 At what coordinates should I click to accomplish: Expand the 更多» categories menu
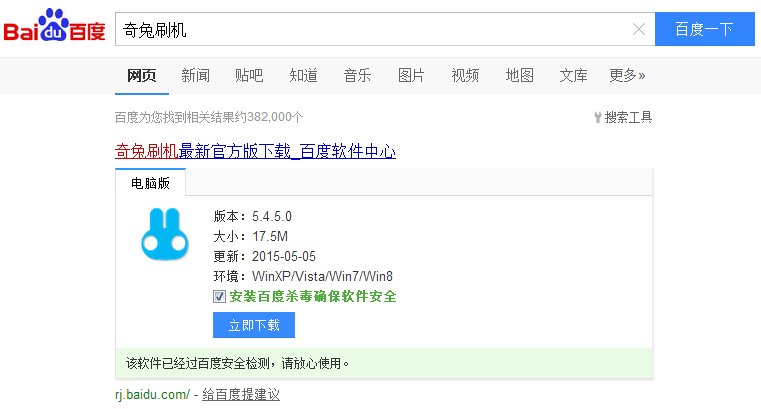627,75
